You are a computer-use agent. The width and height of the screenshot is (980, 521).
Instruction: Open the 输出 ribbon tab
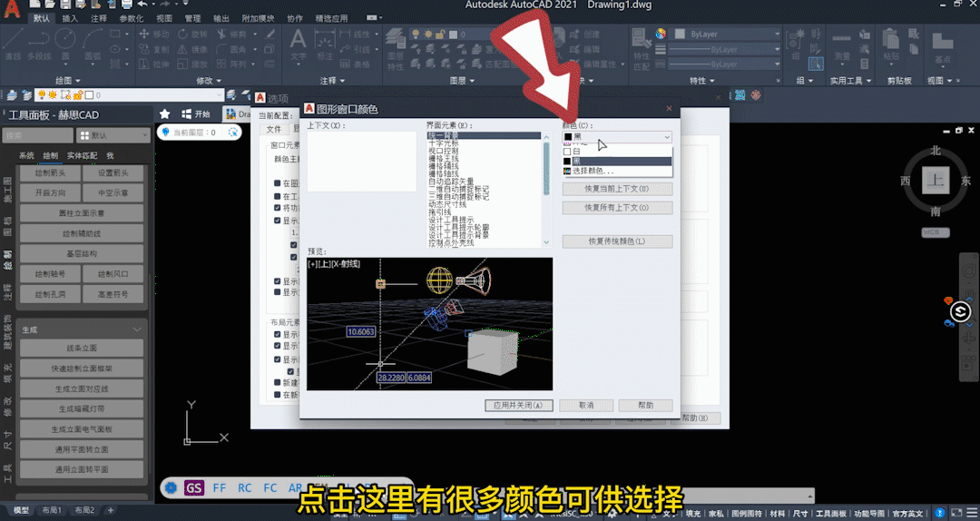click(x=221, y=19)
